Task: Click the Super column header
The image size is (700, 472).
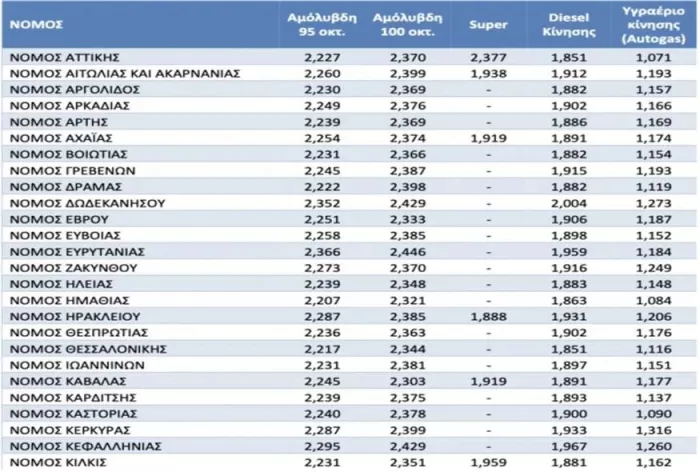Action: tap(488, 25)
